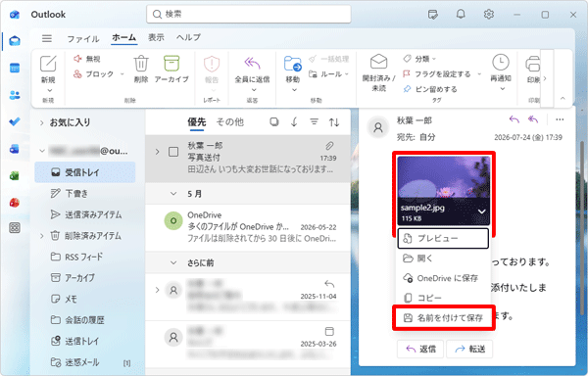
Task: Click the reply-all arrow in reading pane header
Action: point(533,119)
